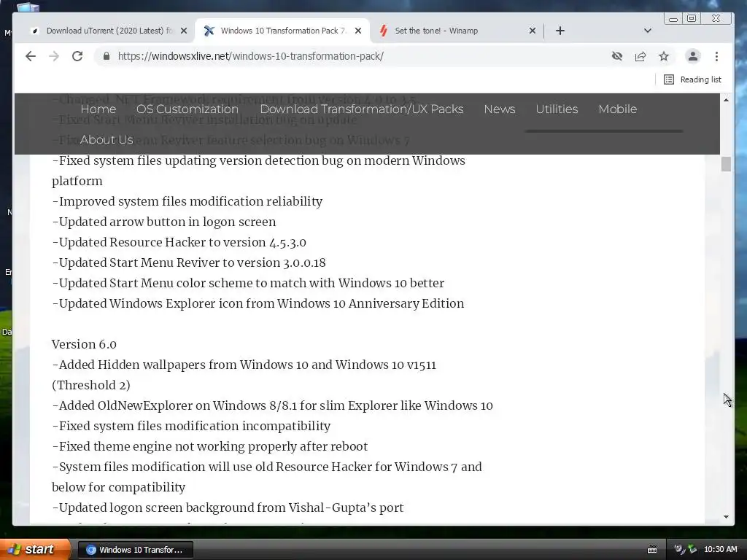Image resolution: width=747 pixels, height=560 pixels.
Task: Open Download Transformation/UX Packs menu
Action: (x=362, y=109)
